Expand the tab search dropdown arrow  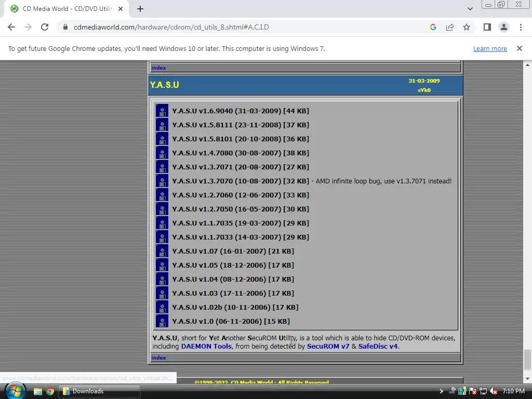click(470, 9)
